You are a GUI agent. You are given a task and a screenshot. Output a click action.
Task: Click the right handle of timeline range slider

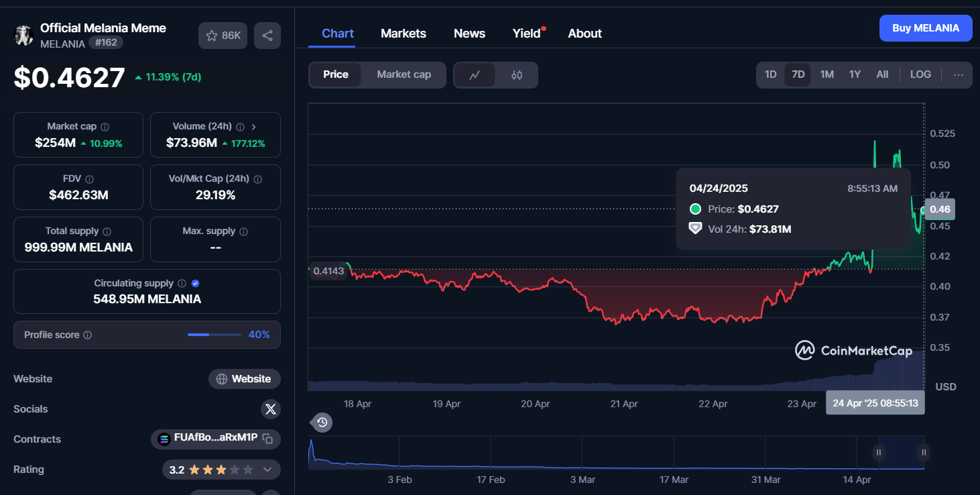(924, 452)
